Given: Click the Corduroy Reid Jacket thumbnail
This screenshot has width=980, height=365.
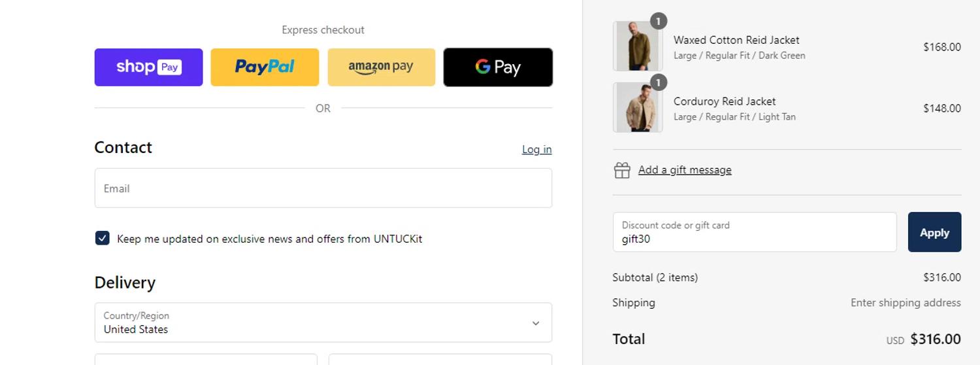Looking at the screenshot, I should pyautogui.click(x=637, y=108).
